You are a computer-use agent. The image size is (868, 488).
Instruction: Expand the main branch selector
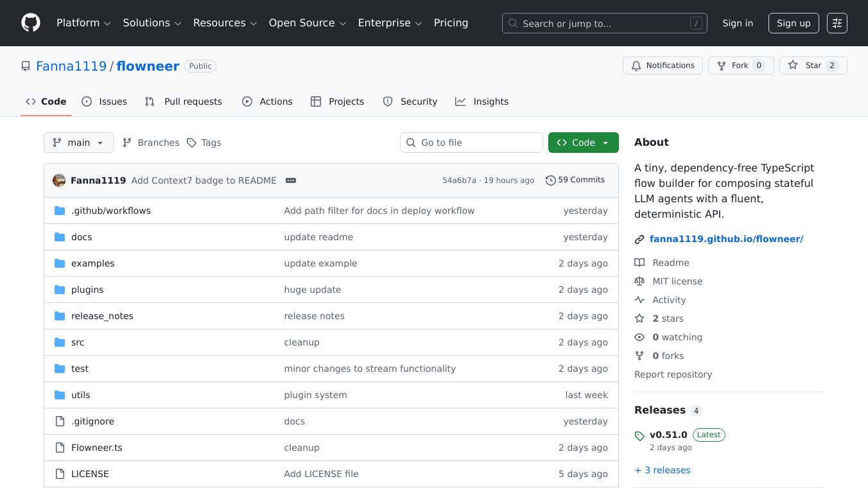tap(78, 143)
